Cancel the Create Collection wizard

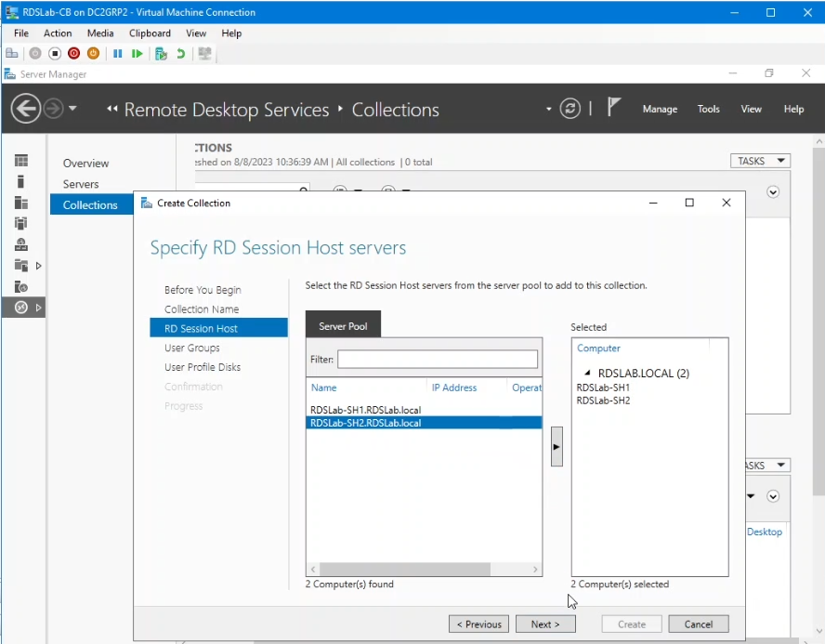[699, 624]
